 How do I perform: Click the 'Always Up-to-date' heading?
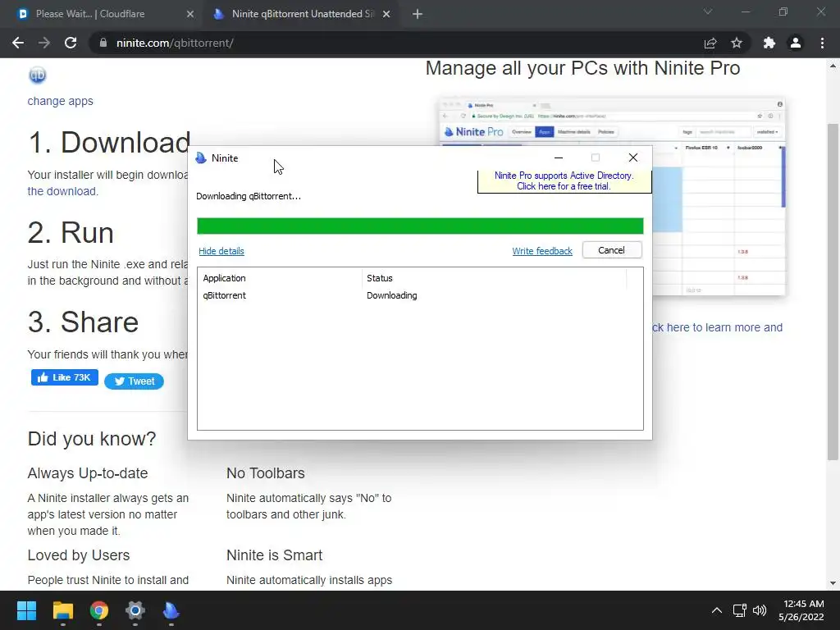tap(87, 473)
